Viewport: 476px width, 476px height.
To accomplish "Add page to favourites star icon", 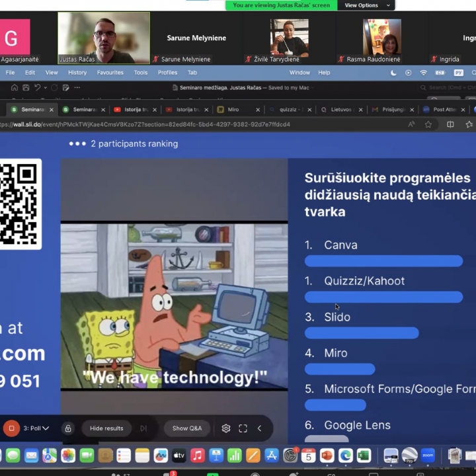I will coord(428,124).
